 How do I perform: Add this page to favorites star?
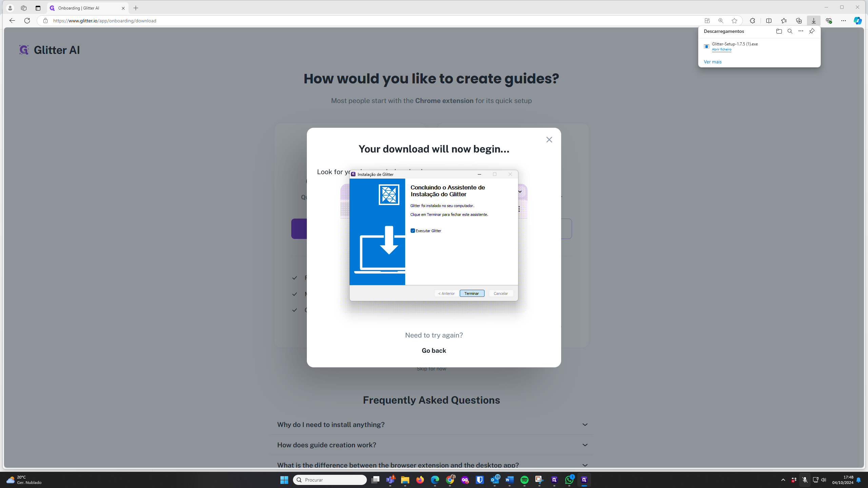734,21
